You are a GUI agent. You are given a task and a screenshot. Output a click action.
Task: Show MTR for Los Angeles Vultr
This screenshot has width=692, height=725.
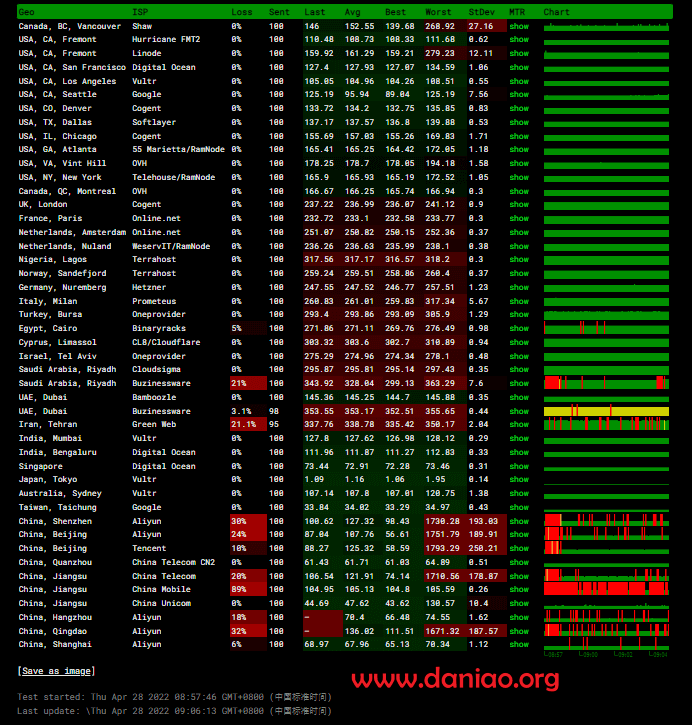(x=519, y=81)
